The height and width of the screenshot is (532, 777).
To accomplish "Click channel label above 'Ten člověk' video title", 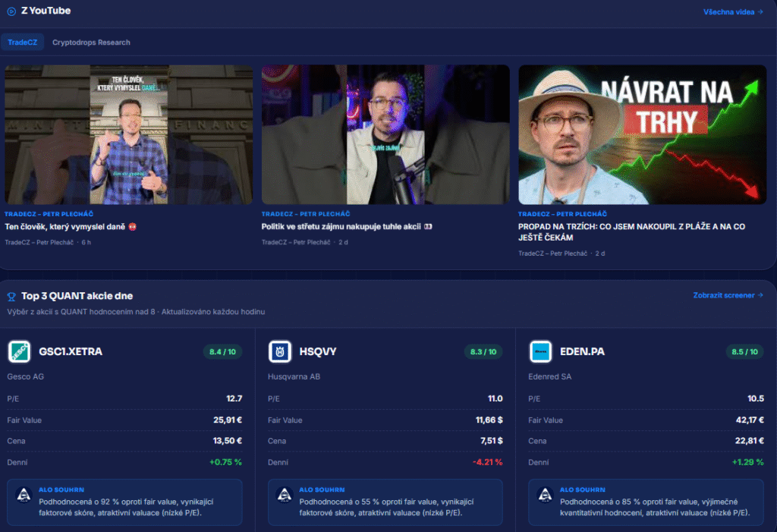I will 49,214.
